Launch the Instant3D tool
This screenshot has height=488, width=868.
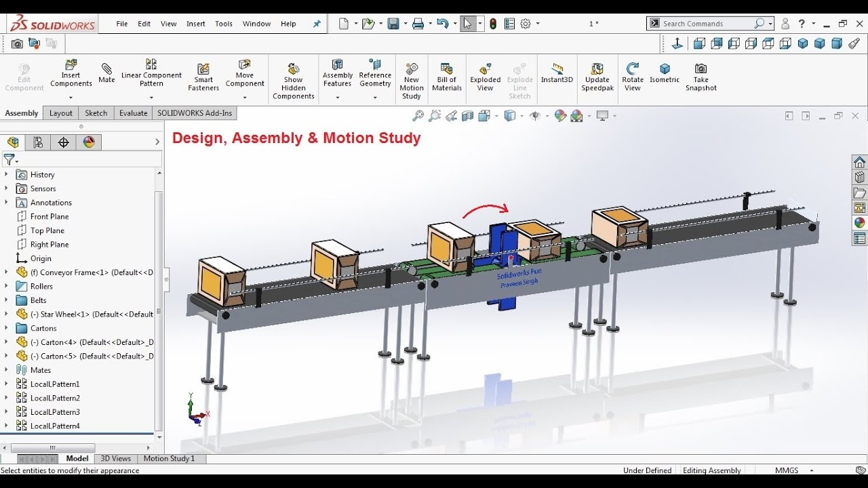(557, 73)
